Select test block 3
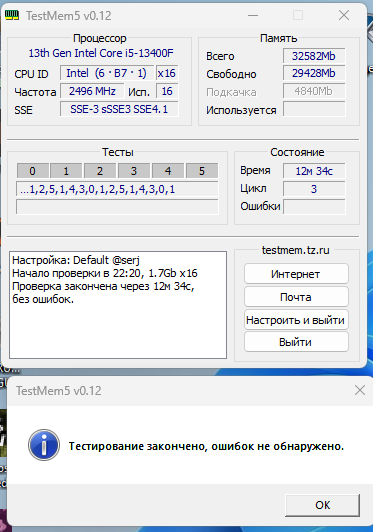Image resolution: width=373 pixels, height=532 pixels. point(134,171)
